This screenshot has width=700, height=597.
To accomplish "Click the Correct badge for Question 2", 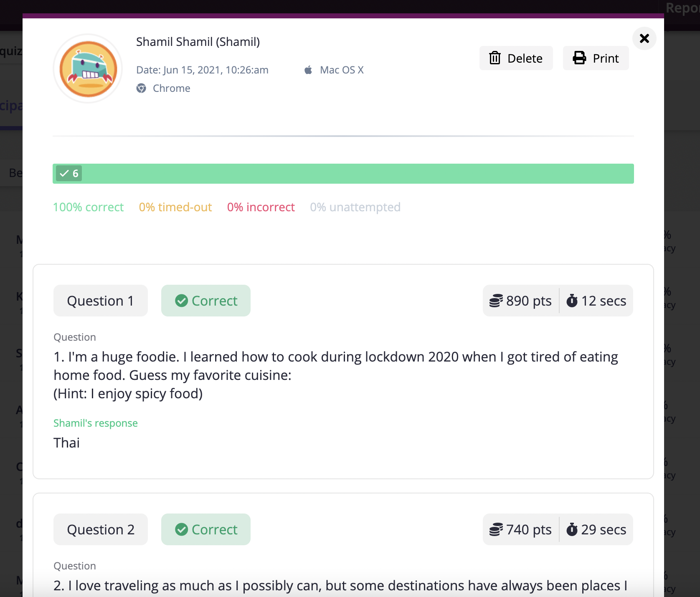I will pos(206,529).
